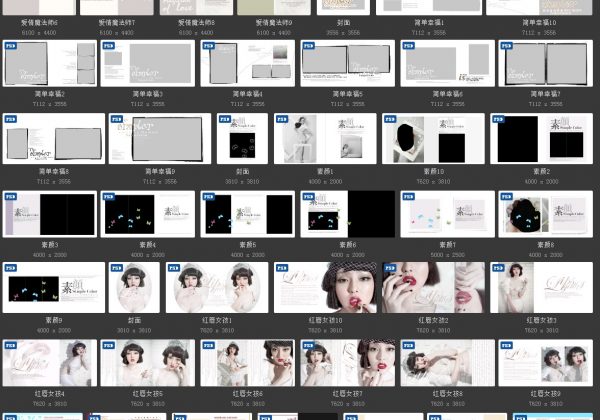This screenshot has width=600, height=420.
Task: Click the PSD badge on 素颜10 thumbnail
Action: [389, 119]
